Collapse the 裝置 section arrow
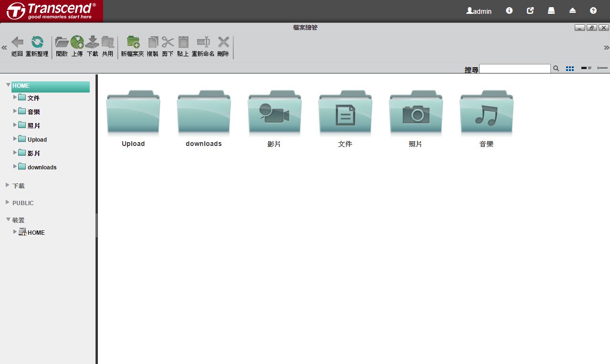This screenshot has height=364, width=610. point(8,219)
